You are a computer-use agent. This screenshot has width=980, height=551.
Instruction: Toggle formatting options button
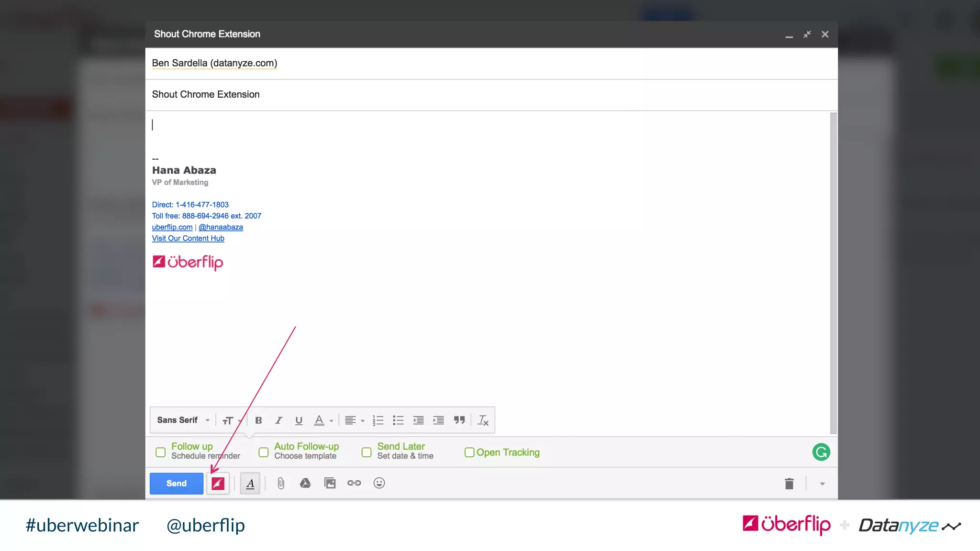(250, 483)
